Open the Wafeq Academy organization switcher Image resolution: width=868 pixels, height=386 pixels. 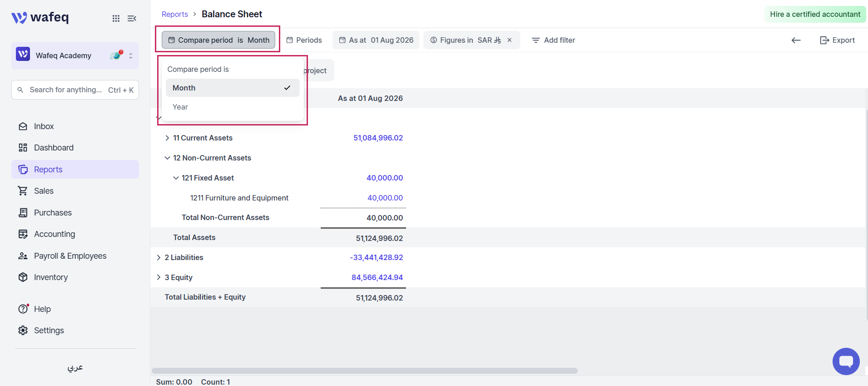[75, 55]
